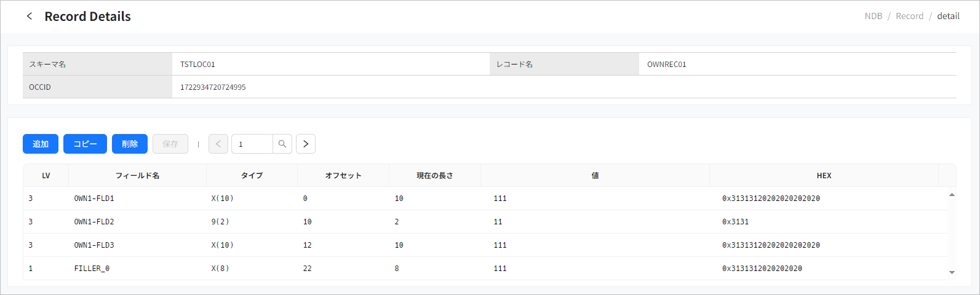Click the LV column header
Screen dimensions: 980x295
click(x=46, y=175)
